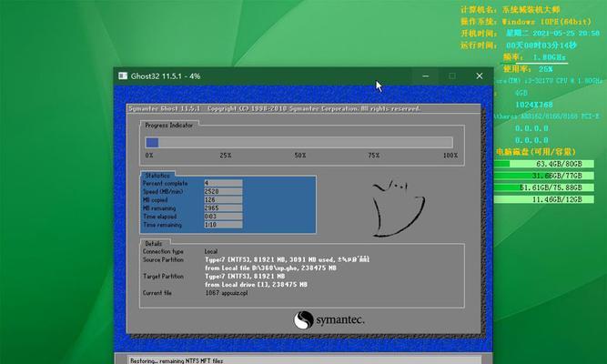Image resolution: width=607 pixels, height=364 pixels.
Task: Click the 100% progress scale mark
Action: (450, 156)
